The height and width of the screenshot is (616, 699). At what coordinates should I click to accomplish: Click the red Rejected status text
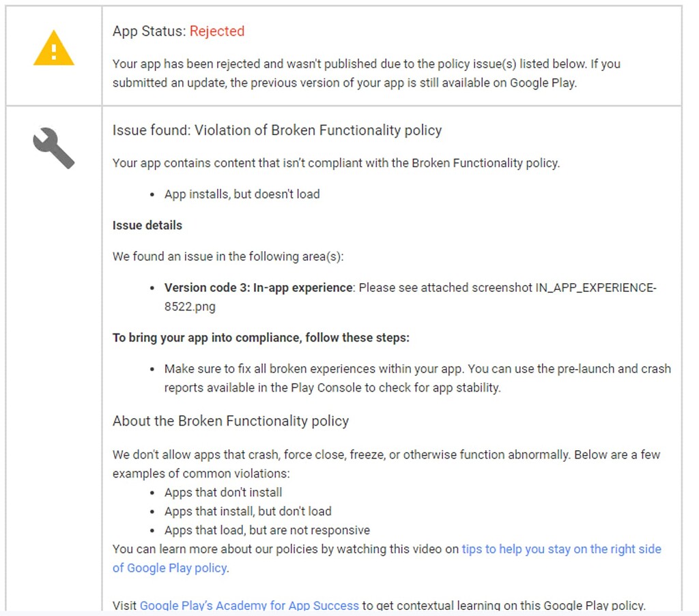point(216,31)
